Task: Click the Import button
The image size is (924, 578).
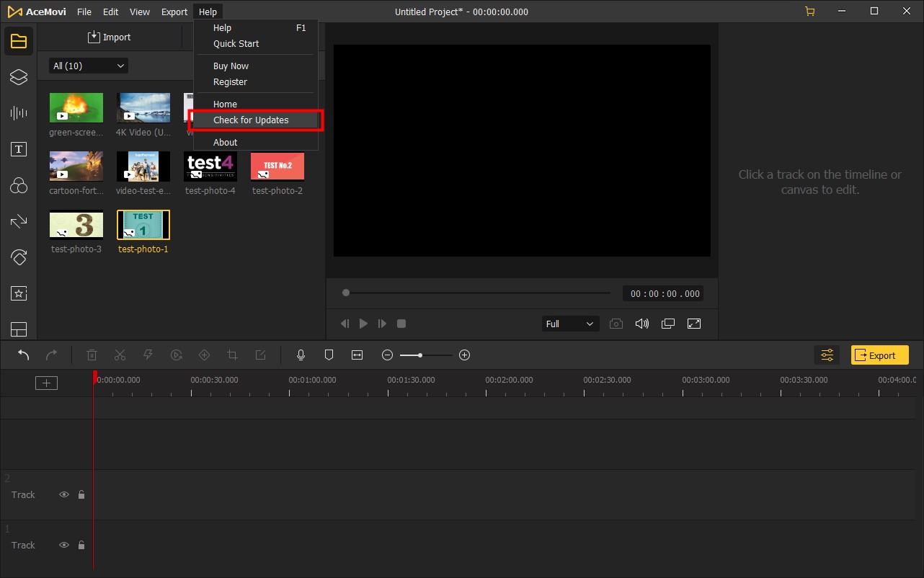Action: tap(110, 37)
